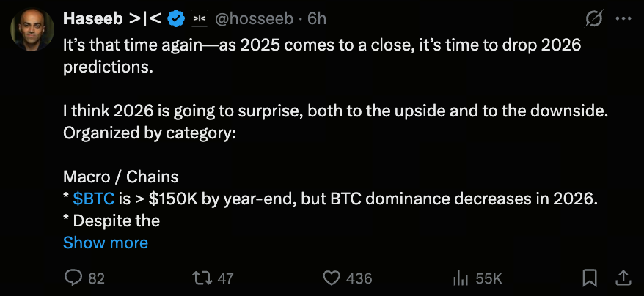The height and width of the screenshot is (296, 644).
Task: Click the 47 reposts count
Action: [x=225, y=278]
